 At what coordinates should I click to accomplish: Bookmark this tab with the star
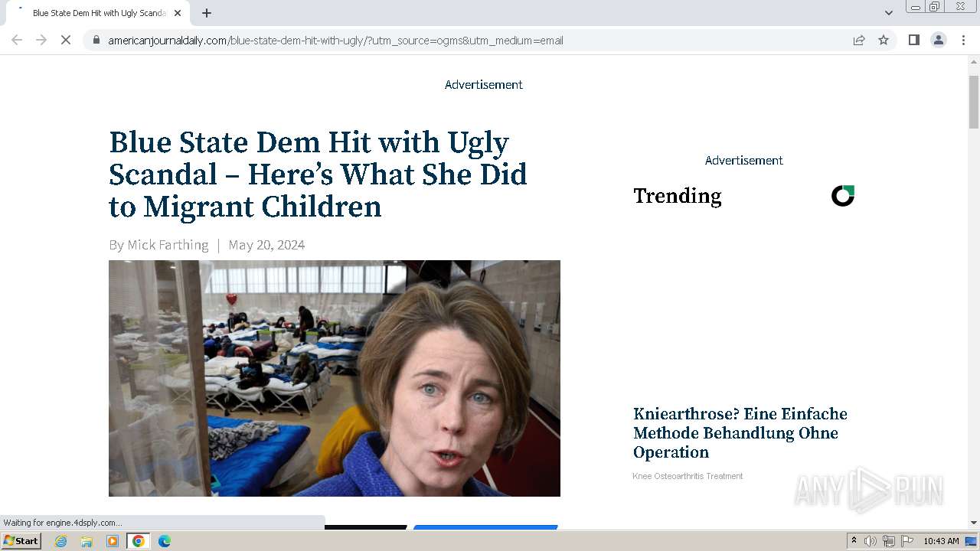[884, 40]
